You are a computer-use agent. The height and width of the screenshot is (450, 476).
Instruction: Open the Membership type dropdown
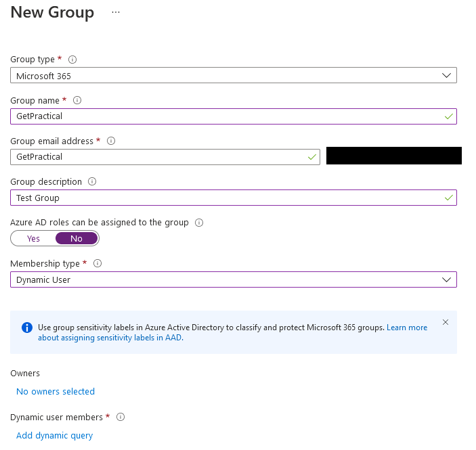click(x=234, y=279)
